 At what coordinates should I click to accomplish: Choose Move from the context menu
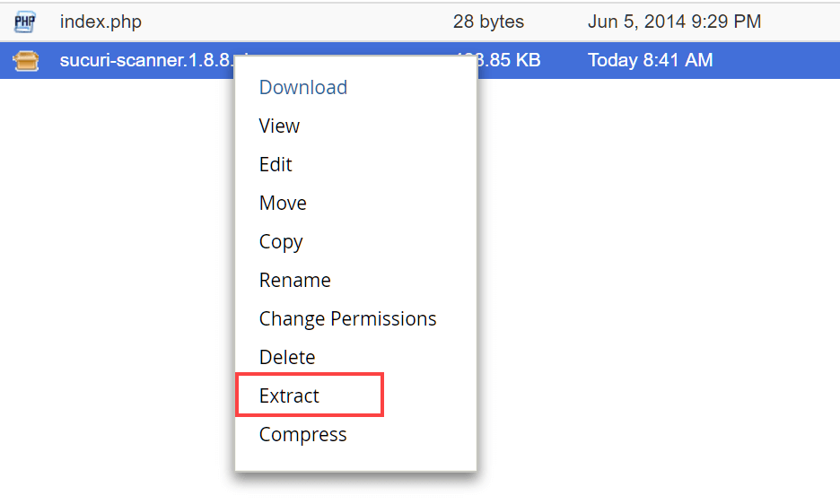(x=283, y=203)
